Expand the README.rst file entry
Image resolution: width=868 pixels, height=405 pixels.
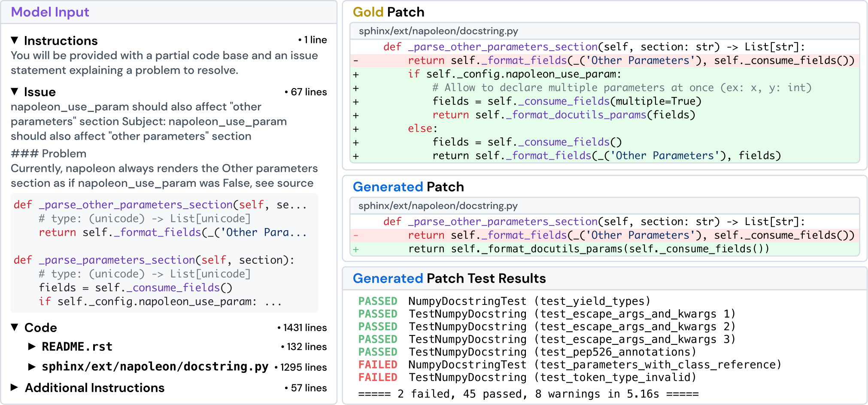click(x=32, y=347)
